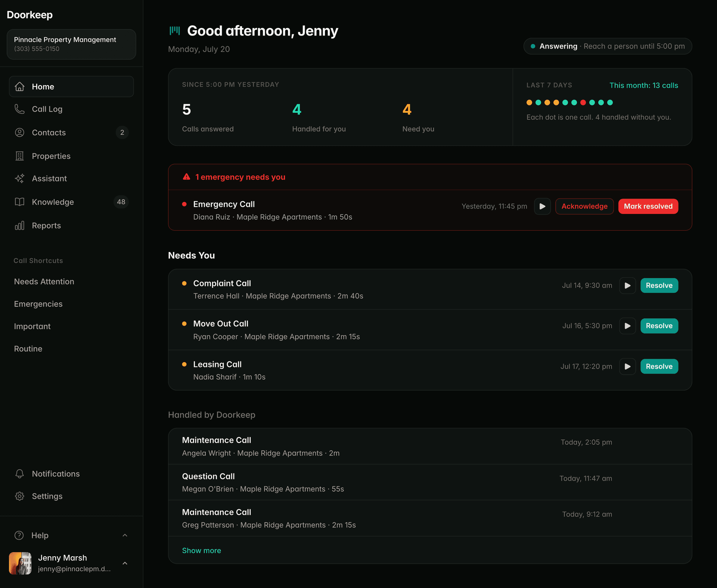Resolve the Leasing Call
The height and width of the screenshot is (588, 717).
(659, 367)
